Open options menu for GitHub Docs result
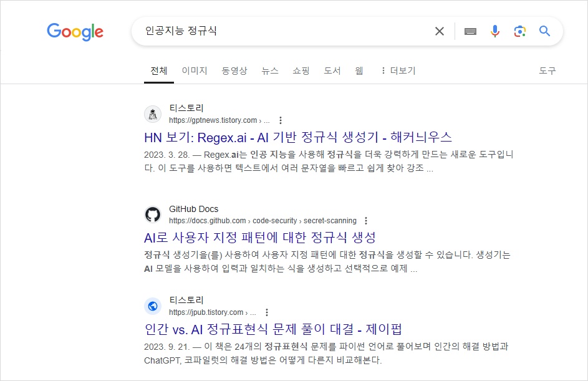Image resolution: width=588 pixels, height=381 pixels. coord(366,221)
